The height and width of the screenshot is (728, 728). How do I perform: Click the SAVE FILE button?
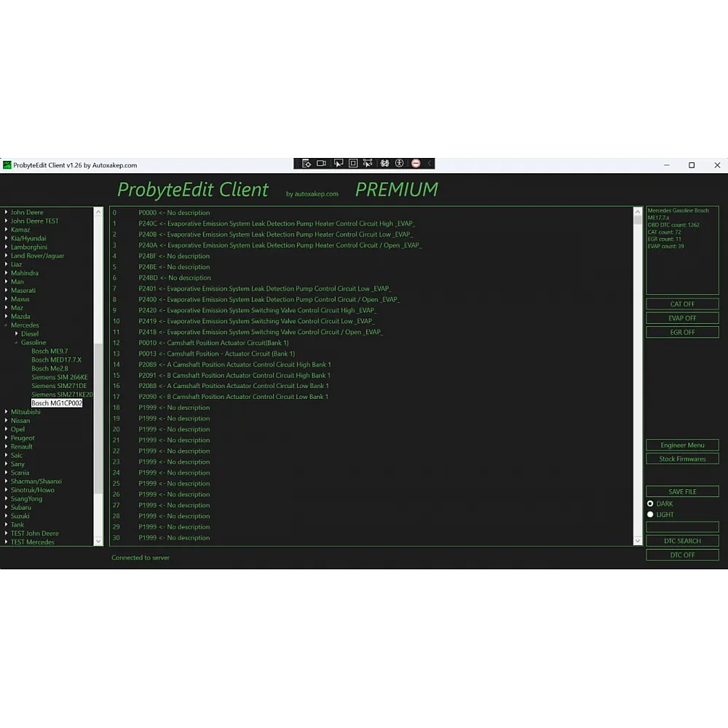pos(682,492)
